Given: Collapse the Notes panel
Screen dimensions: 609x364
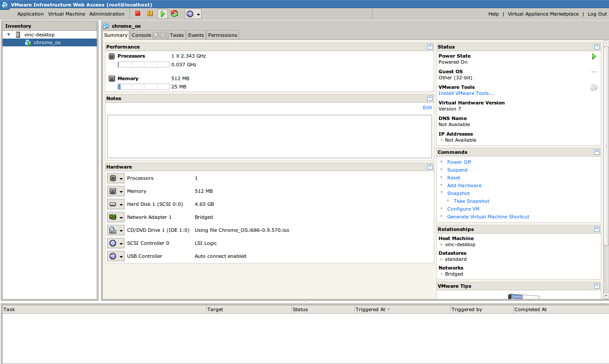Looking at the screenshot, I should [x=430, y=98].
